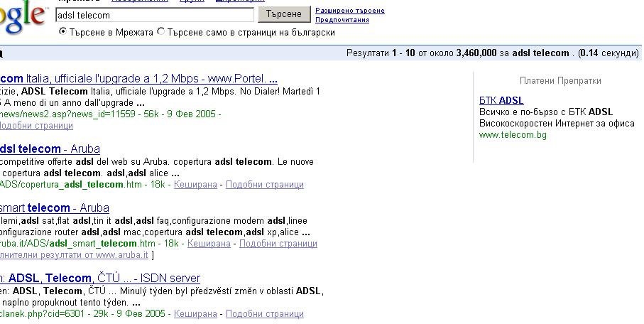Screen dimensions: 644x324
Task: Open the "adsl telecom - Aruba" result title
Action: tap(50, 148)
